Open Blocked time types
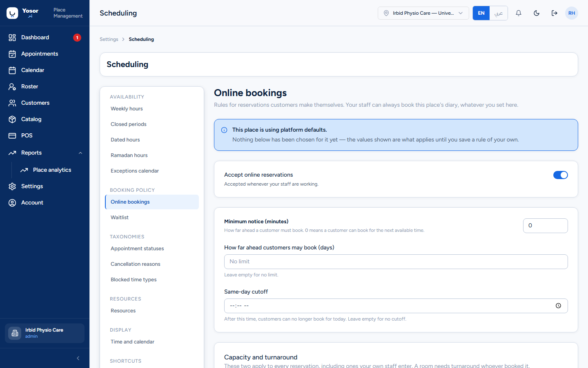 pos(152,280)
